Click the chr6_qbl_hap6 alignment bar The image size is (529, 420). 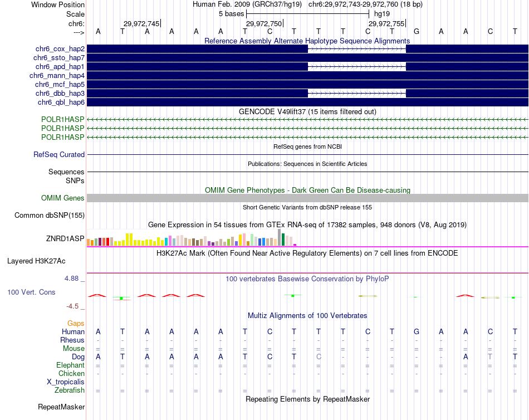point(307,102)
